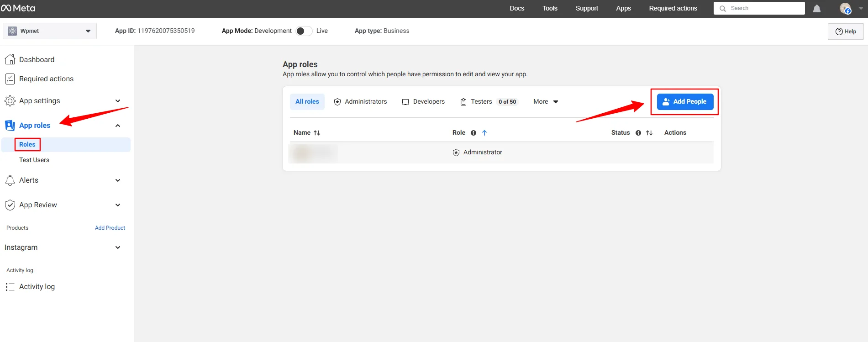Click the Add Product link
This screenshot has height=342, width=868.
(110, 228)
